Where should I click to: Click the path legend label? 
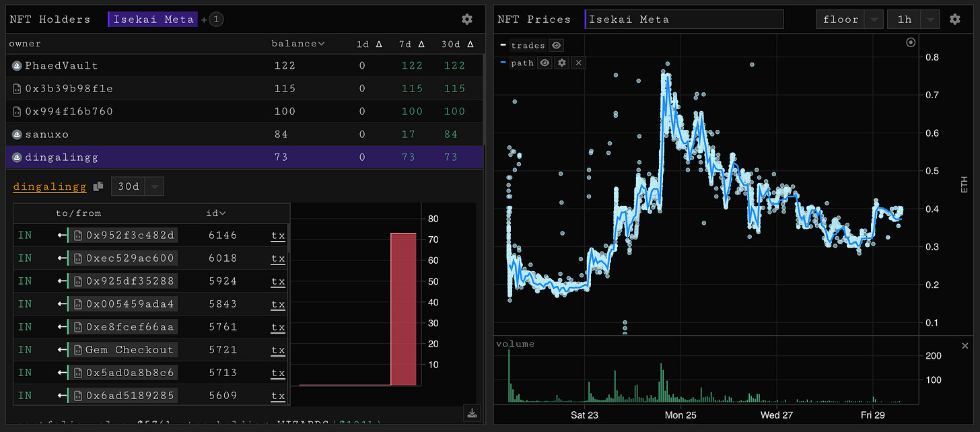click(522, 63)
